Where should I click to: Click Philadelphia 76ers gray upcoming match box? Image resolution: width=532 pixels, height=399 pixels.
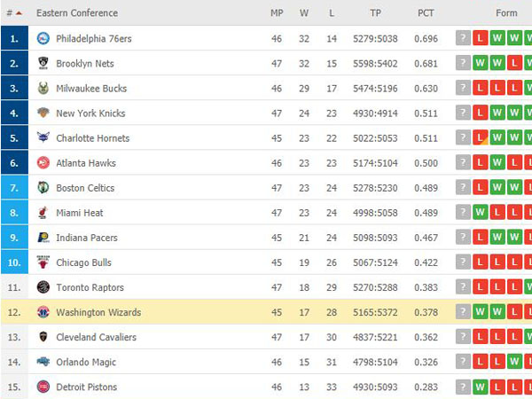pos(463,38)
